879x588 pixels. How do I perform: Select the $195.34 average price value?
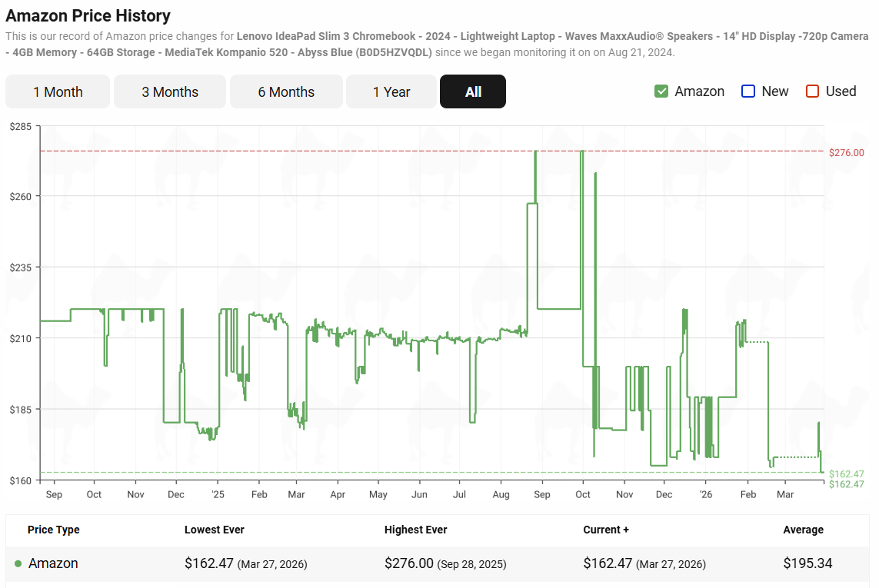[807, 563]
